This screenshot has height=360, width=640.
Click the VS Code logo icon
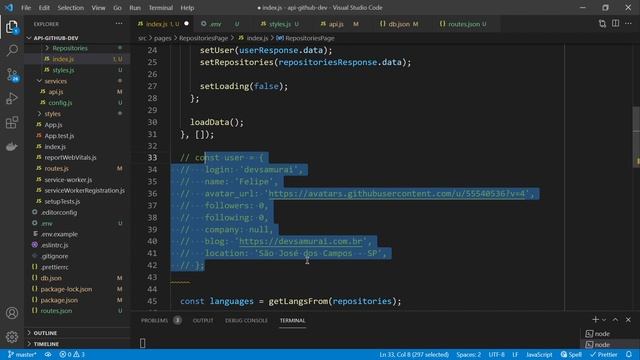(9, 7)
